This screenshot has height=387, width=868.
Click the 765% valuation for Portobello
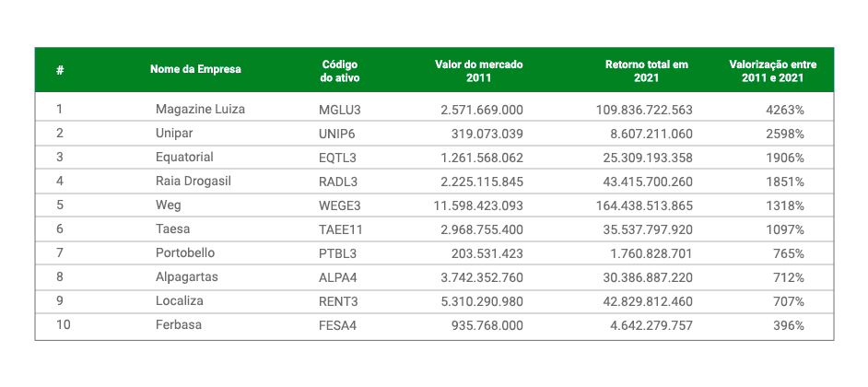point(789,253)
